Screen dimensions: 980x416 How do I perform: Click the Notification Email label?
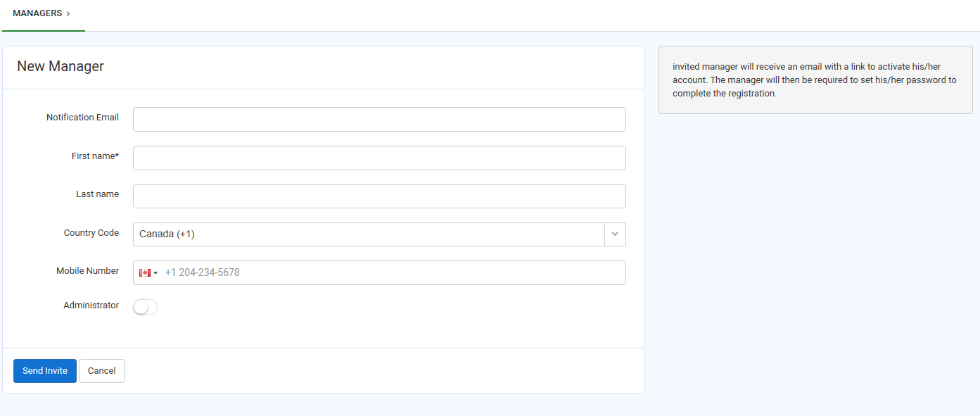[82, 118]
